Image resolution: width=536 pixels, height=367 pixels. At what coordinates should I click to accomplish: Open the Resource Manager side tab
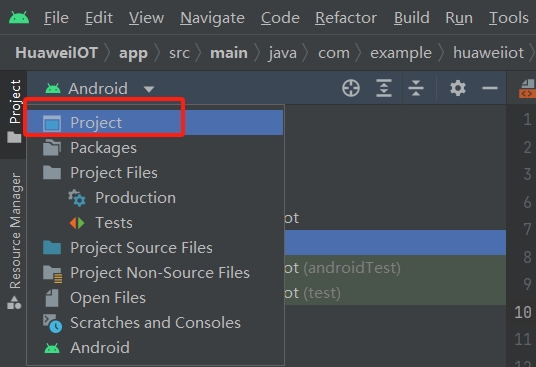14,241
